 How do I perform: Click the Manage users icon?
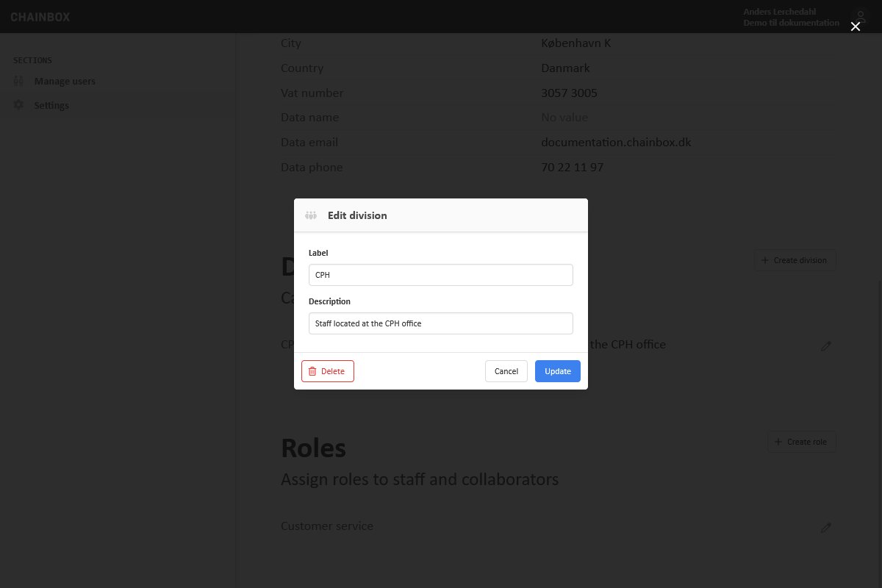[19, 82]
